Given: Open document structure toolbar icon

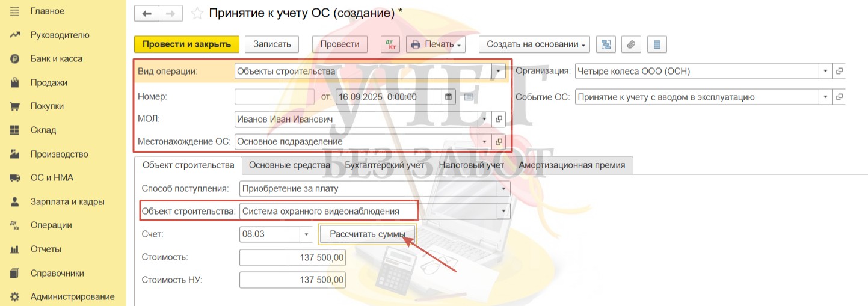Looking at the screenshot, I should tap(605, 44).
